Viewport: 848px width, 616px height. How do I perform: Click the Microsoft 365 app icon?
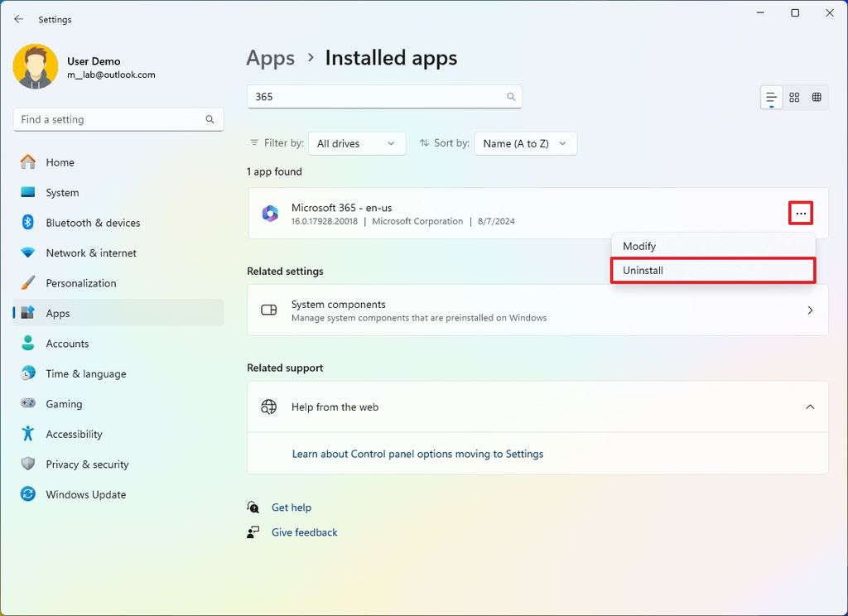tap(270, 213)
